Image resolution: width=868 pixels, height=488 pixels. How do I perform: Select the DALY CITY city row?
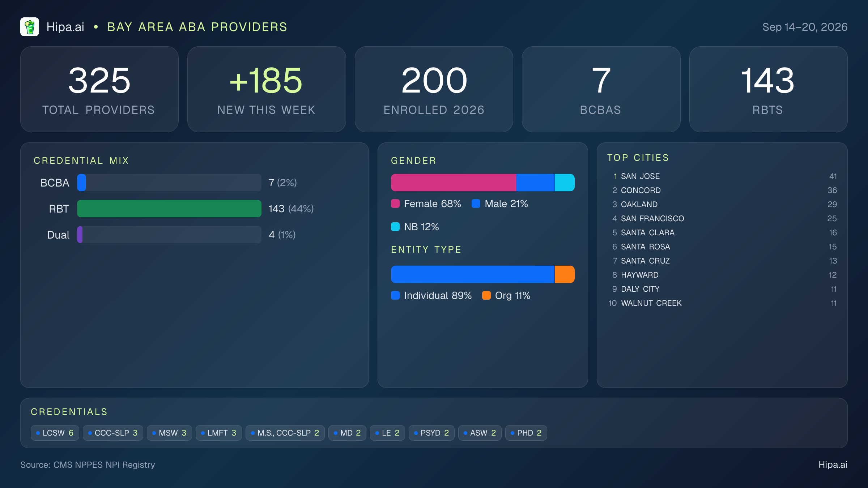pyautogui.click(x=722, y=289)
